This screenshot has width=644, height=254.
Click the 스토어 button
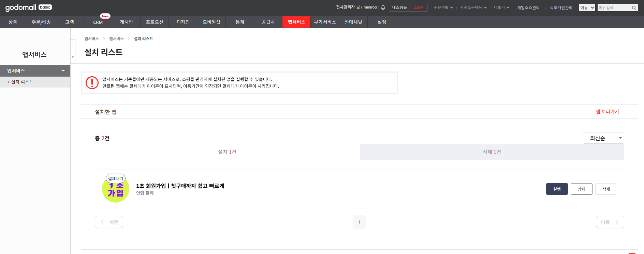(x=419, y=7)
